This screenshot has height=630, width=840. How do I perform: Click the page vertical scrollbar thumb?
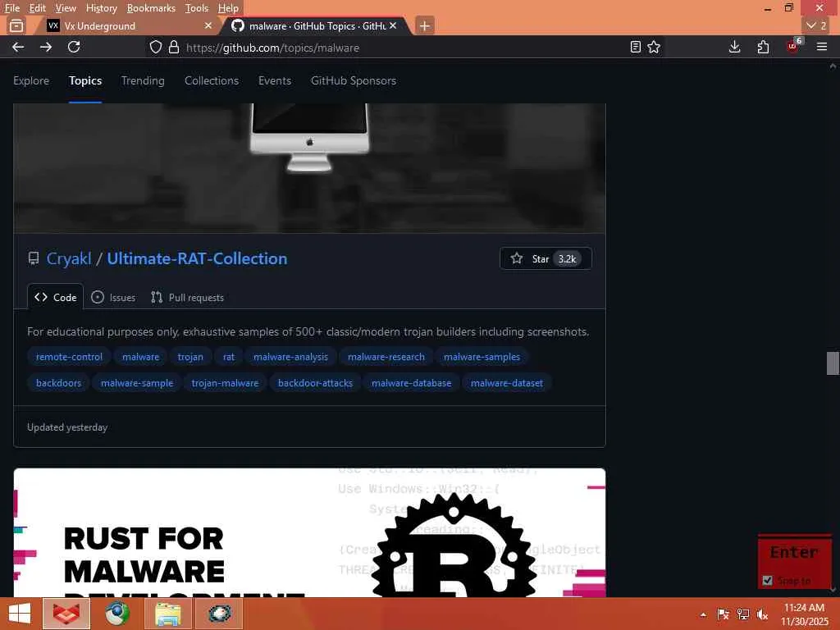pyautogui.click(x=833, y=363)
